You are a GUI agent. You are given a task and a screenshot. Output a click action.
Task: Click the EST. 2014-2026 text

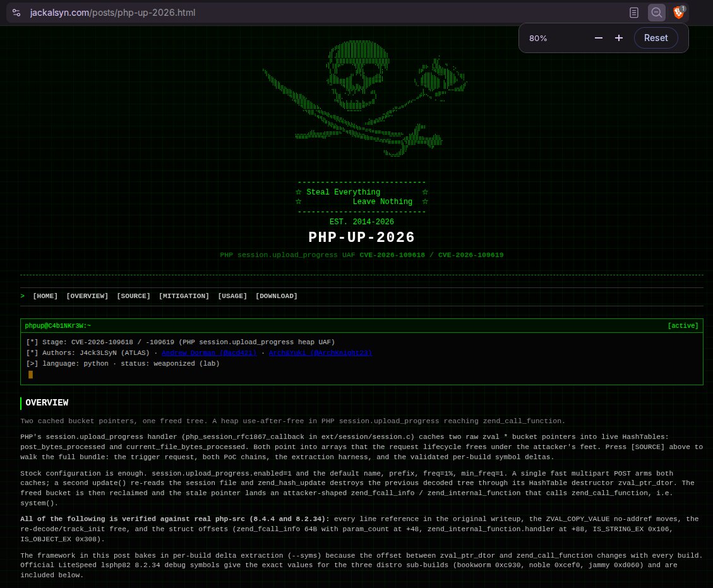click(362, 222)
